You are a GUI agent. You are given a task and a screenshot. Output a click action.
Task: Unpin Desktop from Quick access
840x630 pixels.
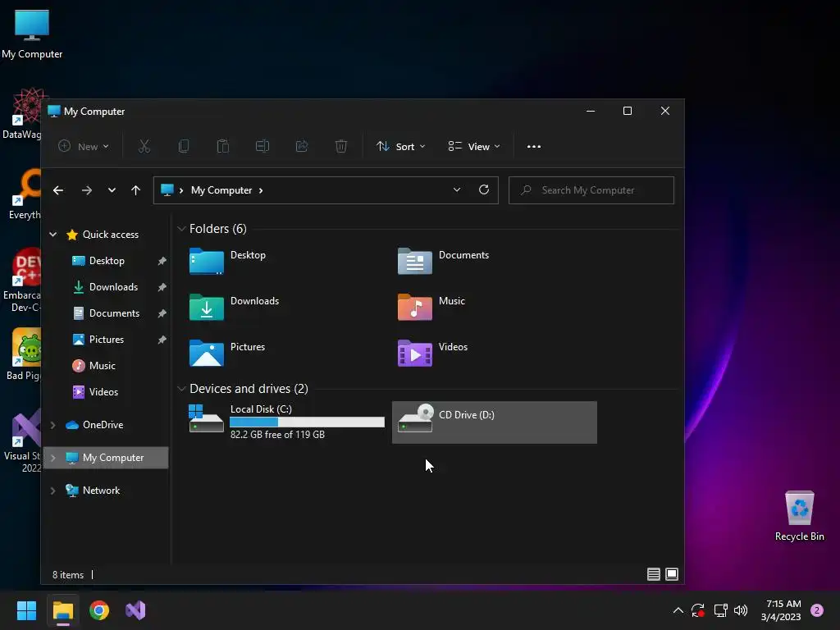[x=162, y=261]
